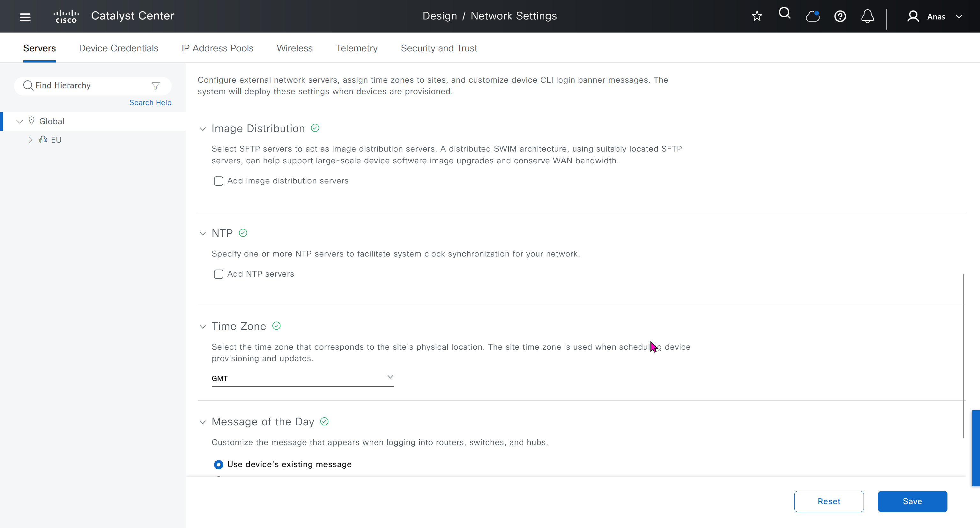Check Add NTP servers box
Screen dimensions: 980x528
[219, 274]
